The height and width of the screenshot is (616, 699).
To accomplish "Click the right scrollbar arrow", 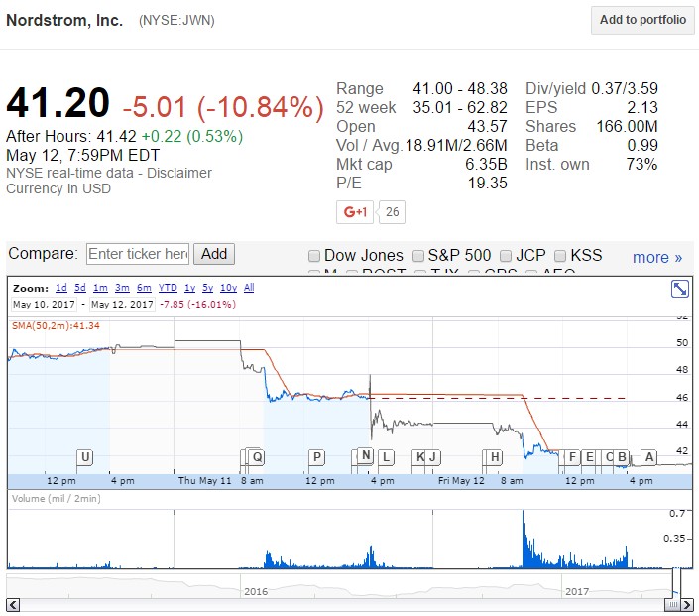I will (687, 605).
